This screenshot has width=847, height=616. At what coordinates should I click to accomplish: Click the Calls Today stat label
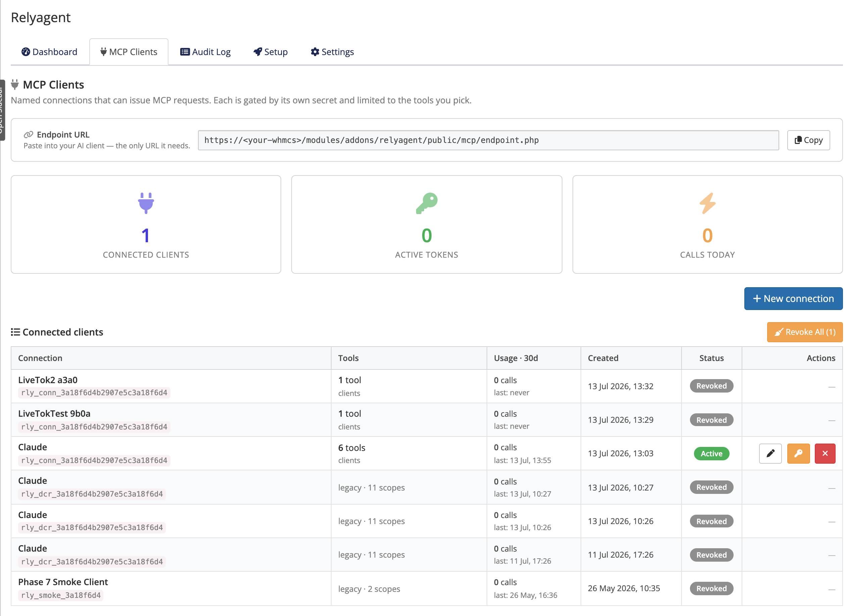[707, 255]
